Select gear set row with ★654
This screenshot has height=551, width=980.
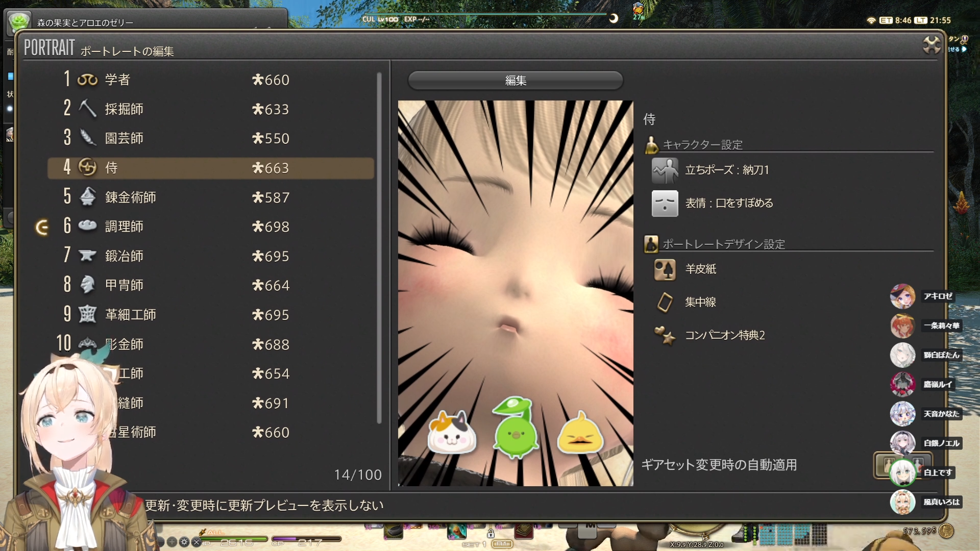211,373
